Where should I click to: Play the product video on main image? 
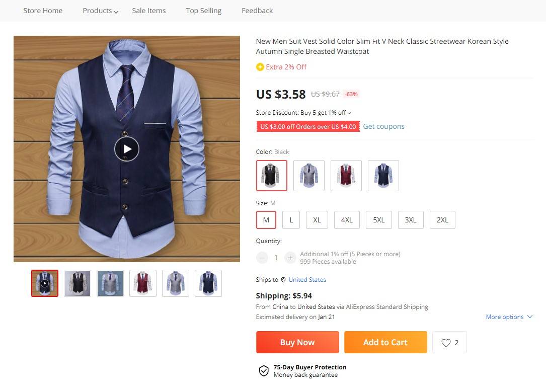coord(127,149)
